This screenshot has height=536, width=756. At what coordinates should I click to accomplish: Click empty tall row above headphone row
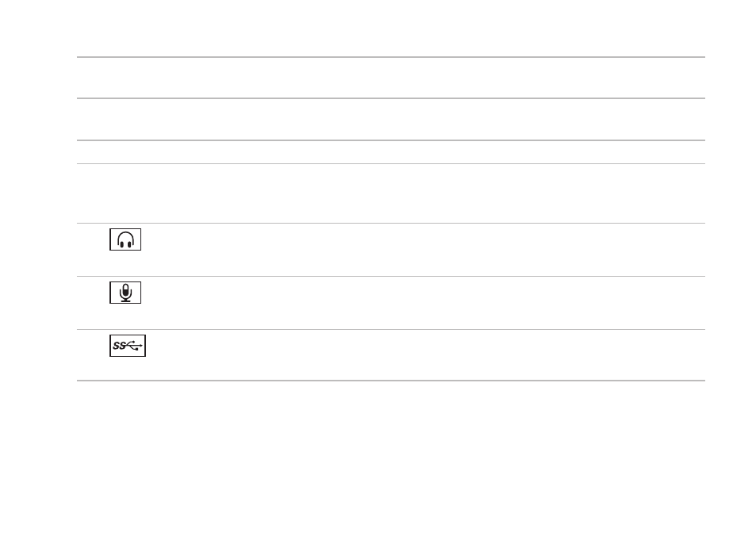[391, 193]
